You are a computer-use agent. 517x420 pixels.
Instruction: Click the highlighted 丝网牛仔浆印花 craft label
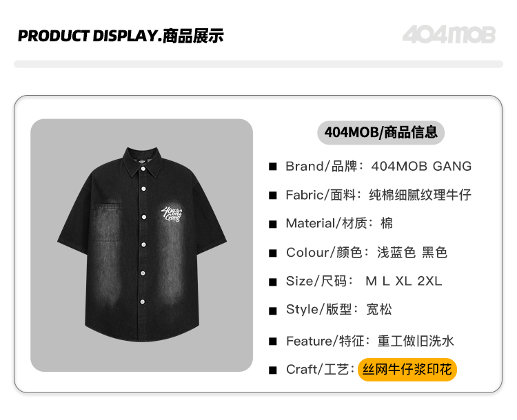click(x=407, y=370)
